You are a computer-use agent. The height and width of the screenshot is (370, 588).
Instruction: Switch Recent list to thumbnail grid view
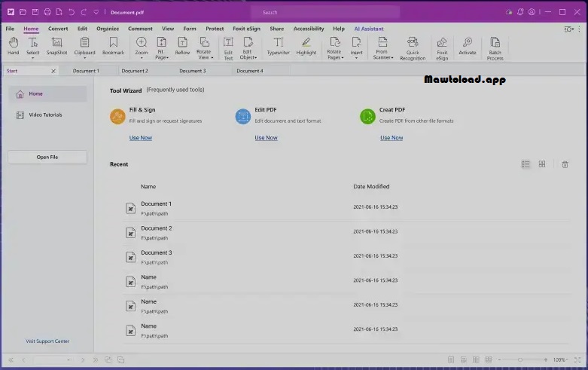[542, 164]
